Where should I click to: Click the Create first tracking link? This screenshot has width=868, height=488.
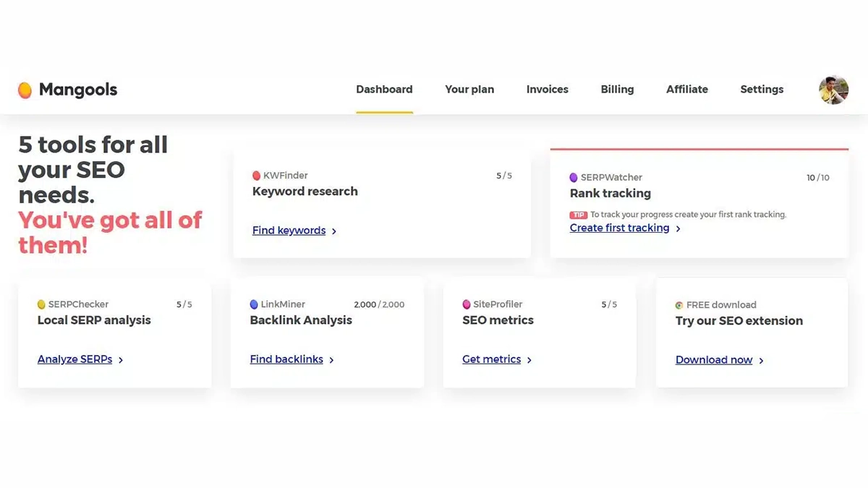tap(620, 228)
